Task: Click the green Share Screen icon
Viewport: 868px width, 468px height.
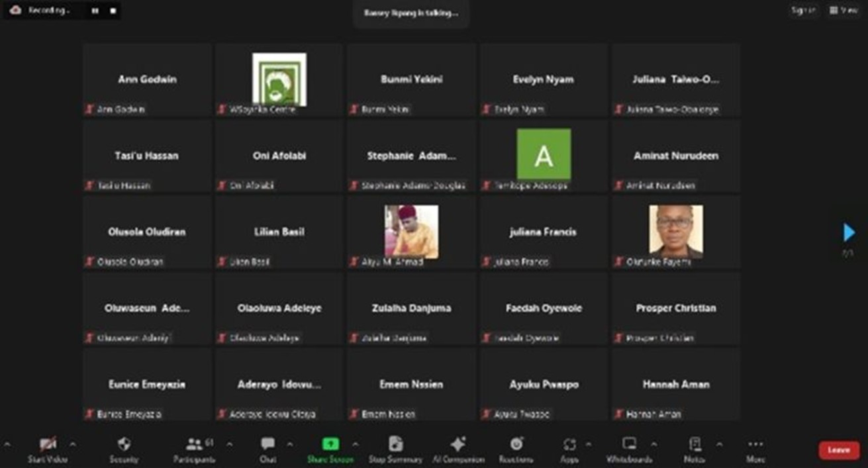Action: 330,444
